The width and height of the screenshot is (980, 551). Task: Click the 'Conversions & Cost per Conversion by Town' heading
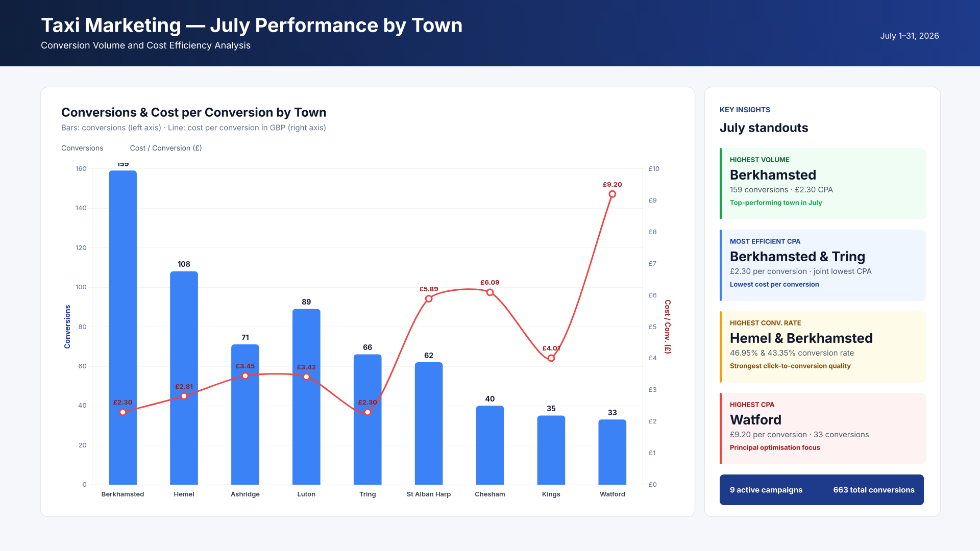(x=194, y=112)
